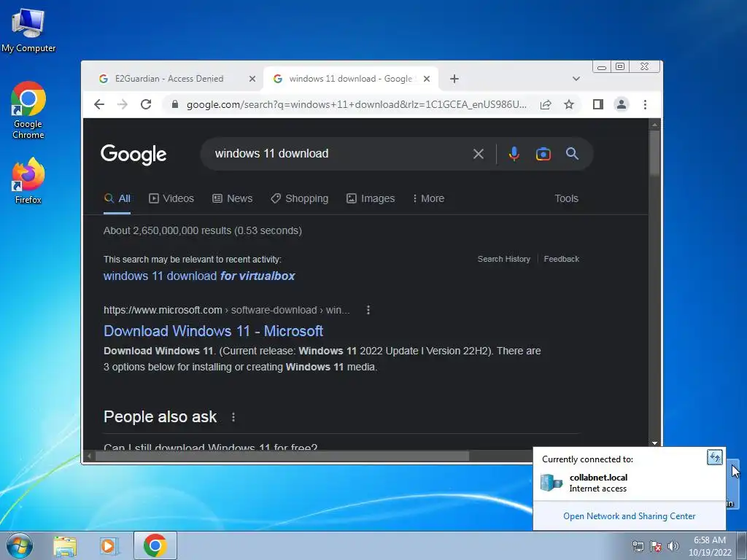Select the Firefox desktop shortcut
Image resolution: width=747 pixels, height=560 pixels.
[28, 181]
